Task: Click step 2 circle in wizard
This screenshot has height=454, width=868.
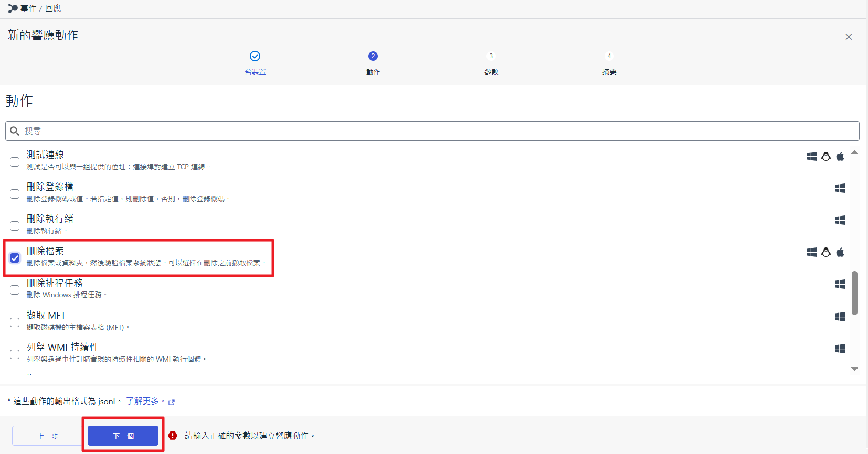Action: point(373,56)
